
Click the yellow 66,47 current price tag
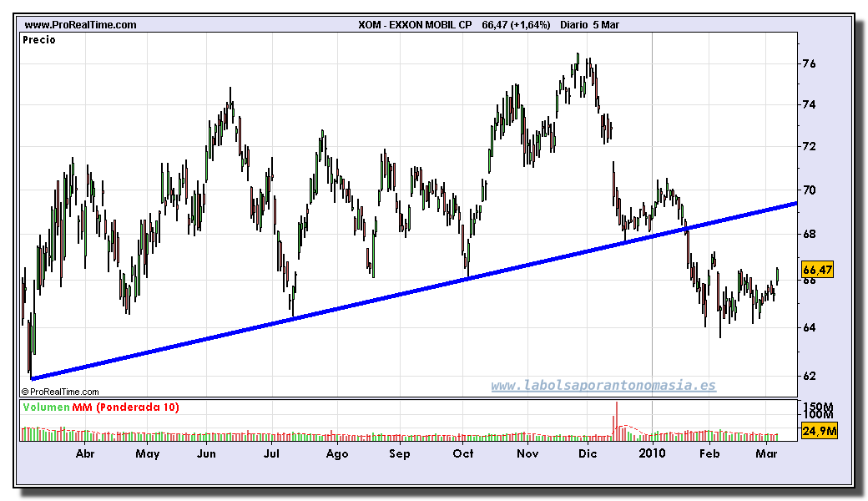[818, 271]
